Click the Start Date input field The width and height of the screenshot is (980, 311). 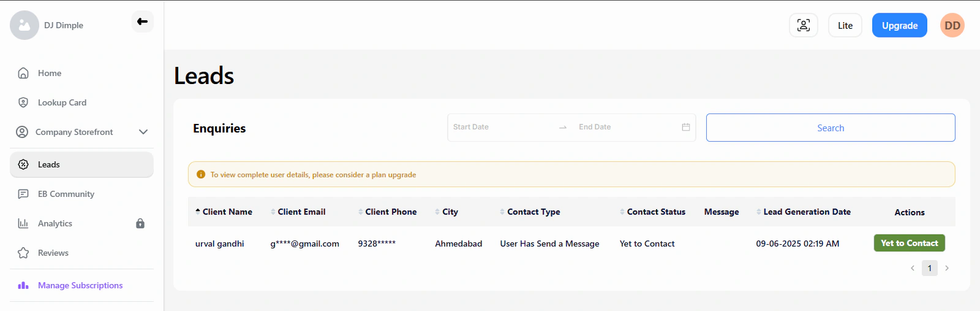coord(499,127)
